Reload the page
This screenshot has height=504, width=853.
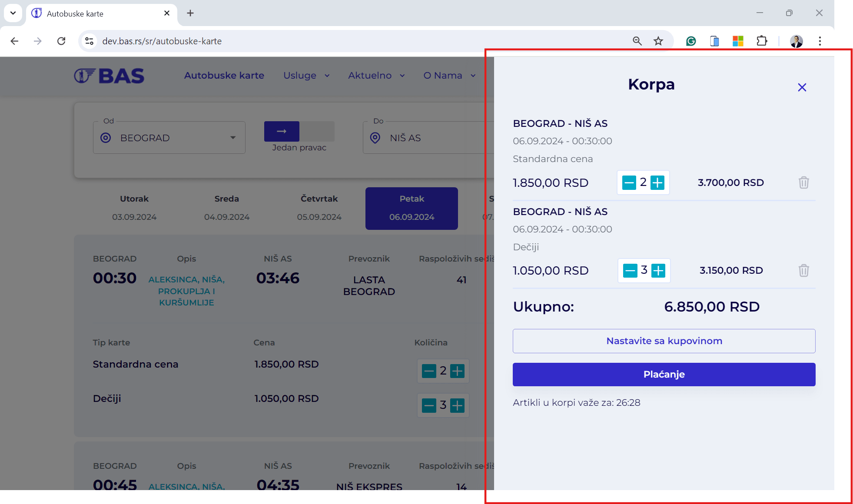coord(61,41)
